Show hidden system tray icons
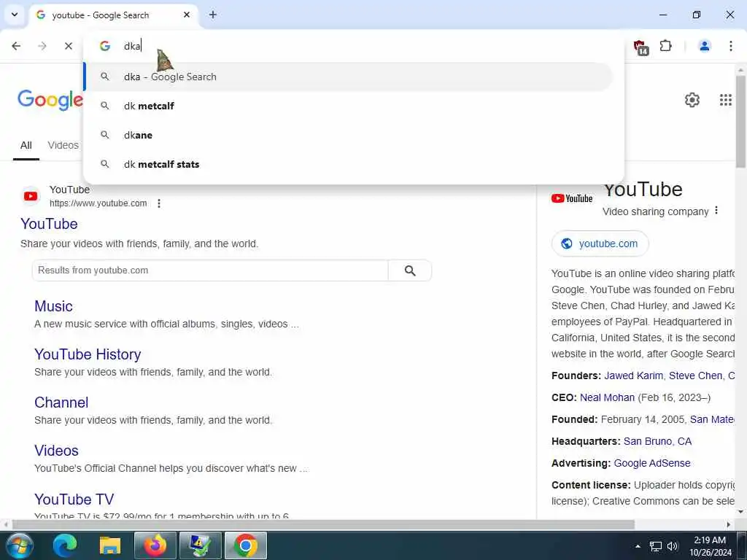Viewport: 747px width, 560px height. (x=638, y=546)
